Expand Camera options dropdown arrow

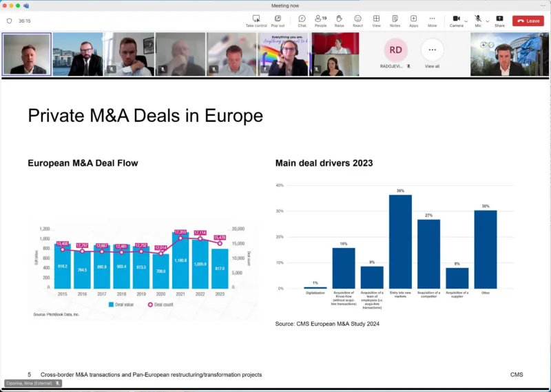pyautogui.click(x=466, y=21)
